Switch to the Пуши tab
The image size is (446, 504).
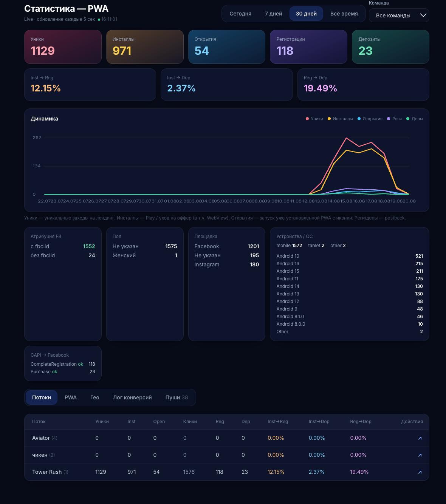[177, 397]
